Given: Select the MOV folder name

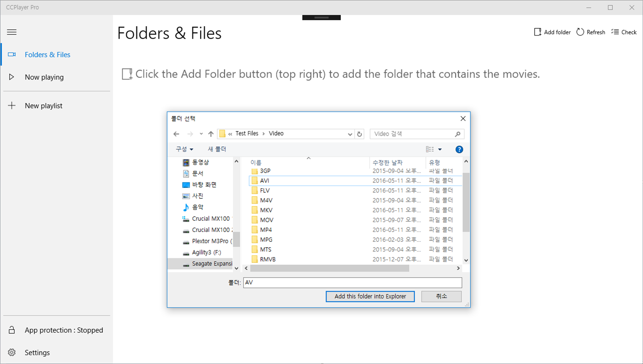Looking at the screenshot, I should [267, 220].
